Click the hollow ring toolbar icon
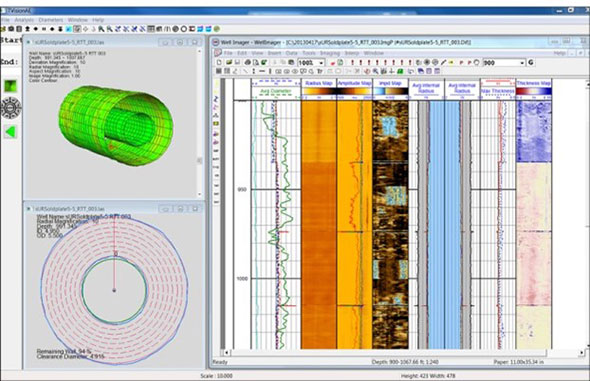Viewport: 590px width, 381px height. (184, 29)
